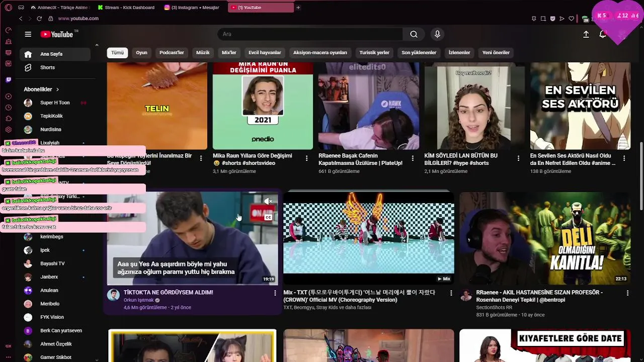Open history clock in Opera sidebar
The image size is (644, 362).
point(9,108)
